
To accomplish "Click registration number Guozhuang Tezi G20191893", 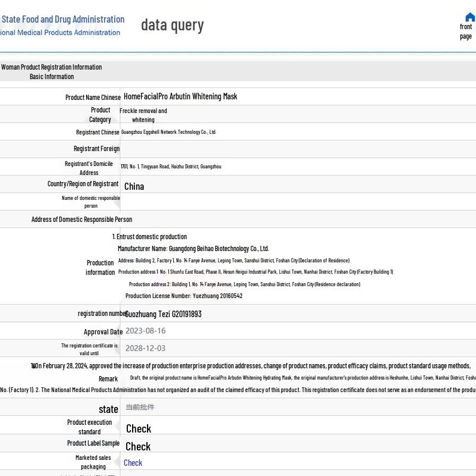I will point(163,314).
